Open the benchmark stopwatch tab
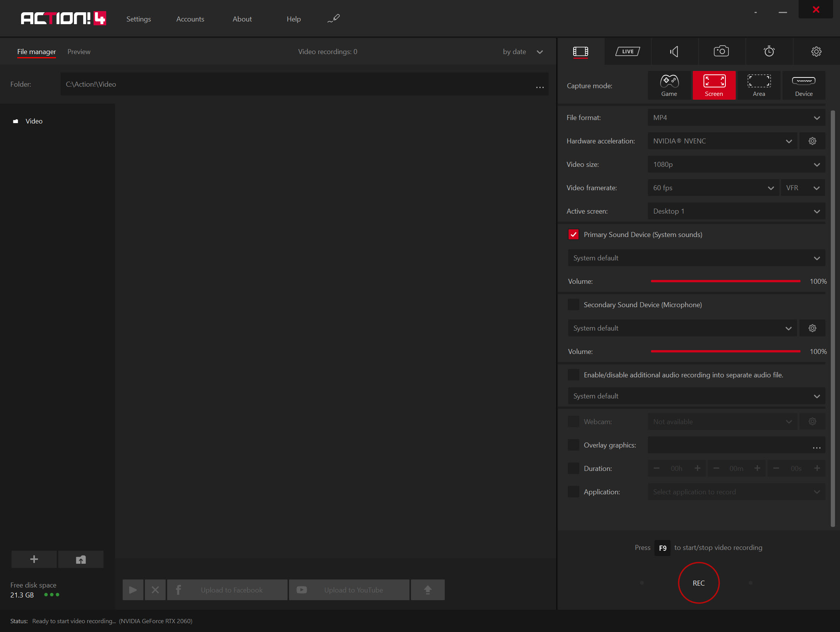 click(x=769, y=51)
